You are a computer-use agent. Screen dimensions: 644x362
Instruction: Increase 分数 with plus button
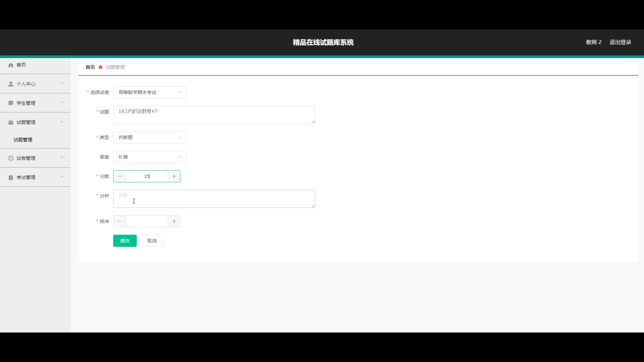tap(174, 176)
